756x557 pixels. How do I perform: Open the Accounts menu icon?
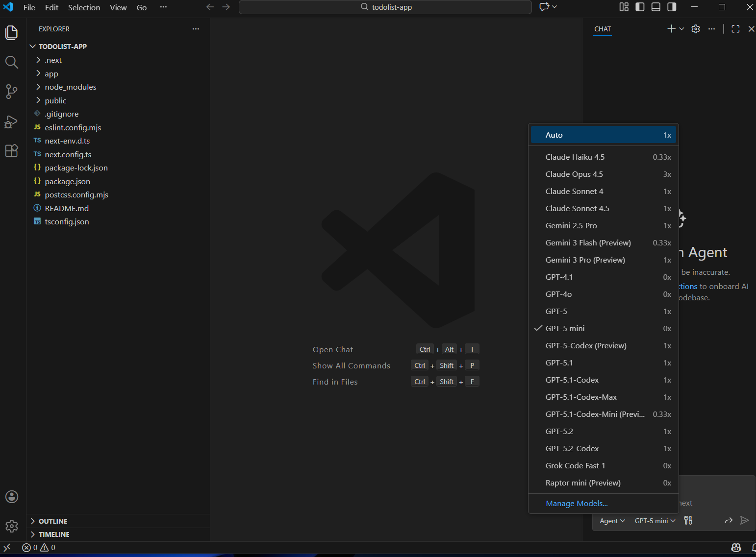tap(12, 497)
